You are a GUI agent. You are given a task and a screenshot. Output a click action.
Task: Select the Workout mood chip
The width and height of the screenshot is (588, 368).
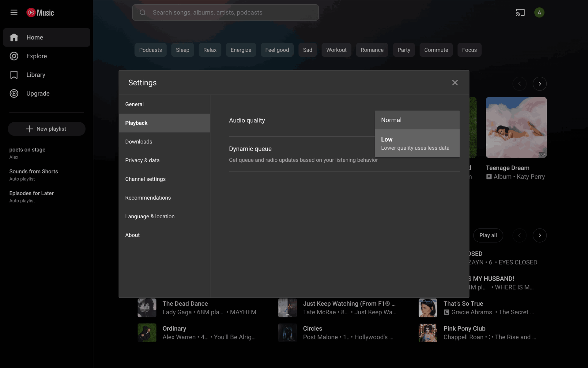[336, 50]
